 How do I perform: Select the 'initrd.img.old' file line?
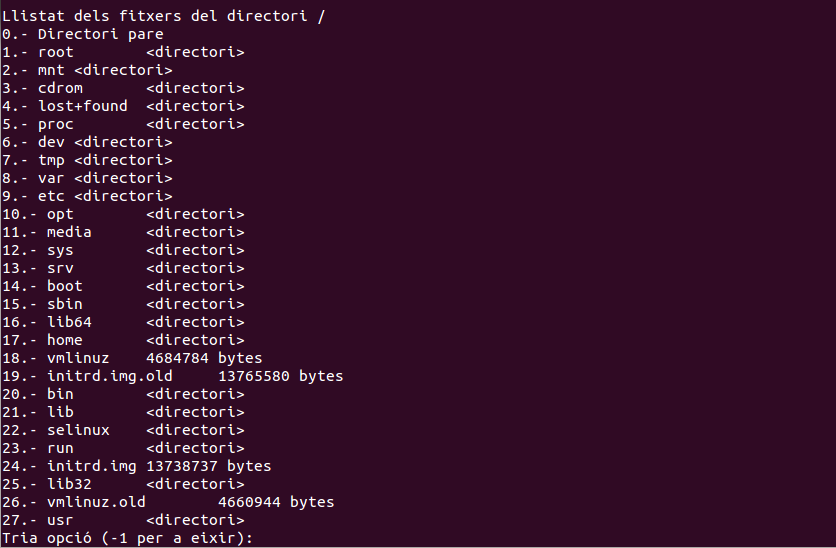coord(110,376)
